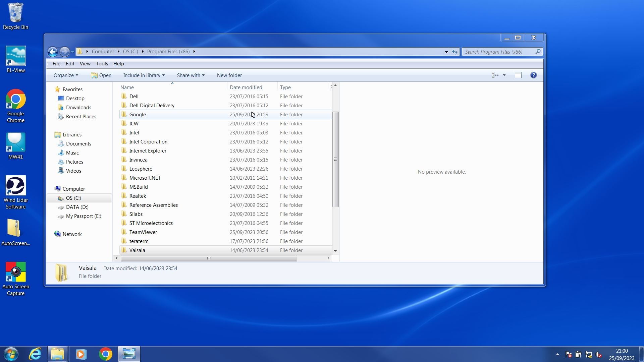Click the Open toolbar button

coord(101,75)
